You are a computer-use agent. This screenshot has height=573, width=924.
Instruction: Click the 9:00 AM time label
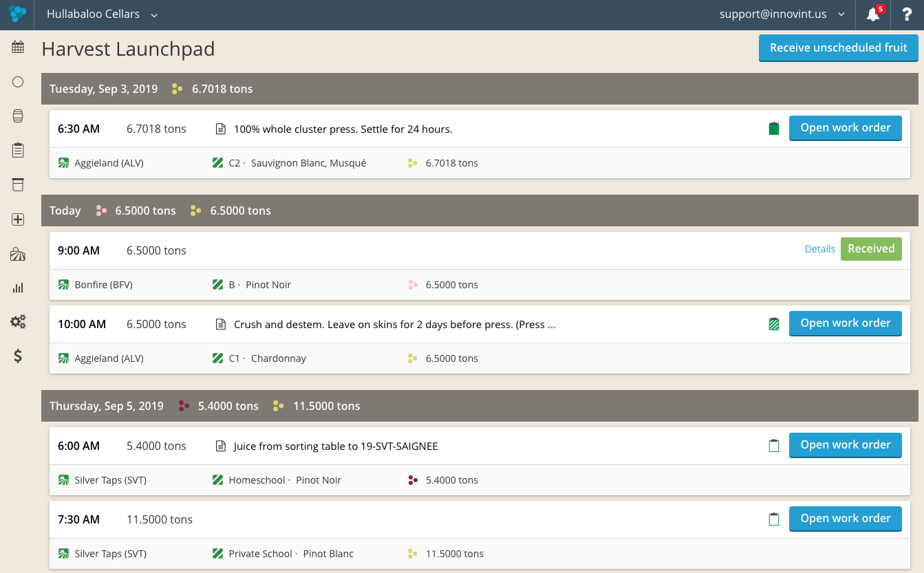click(78, 250)
